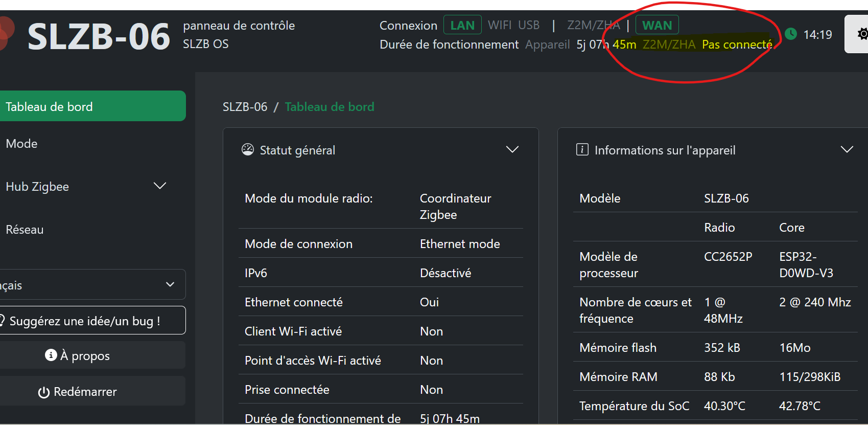Open the À propos dialog

click(92, 355)
